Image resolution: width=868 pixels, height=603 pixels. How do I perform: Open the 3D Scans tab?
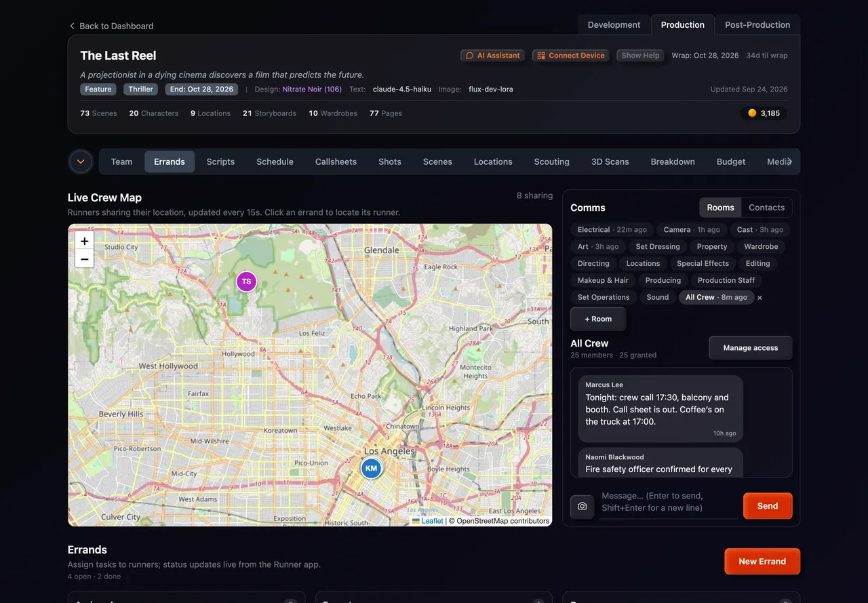pyautogui.click(x=610, y=161)
